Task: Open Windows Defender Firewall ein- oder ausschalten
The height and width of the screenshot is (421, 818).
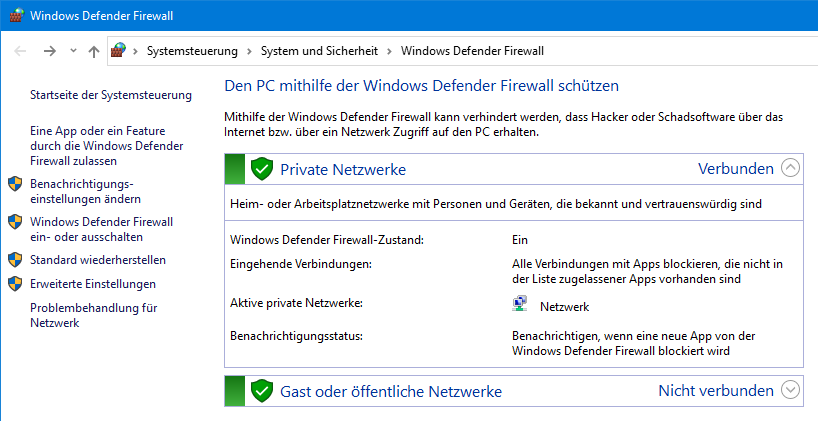Action: point(101,229)
